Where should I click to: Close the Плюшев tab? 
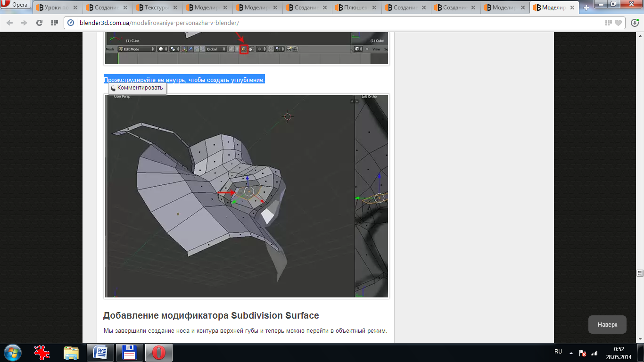point(375,8)
